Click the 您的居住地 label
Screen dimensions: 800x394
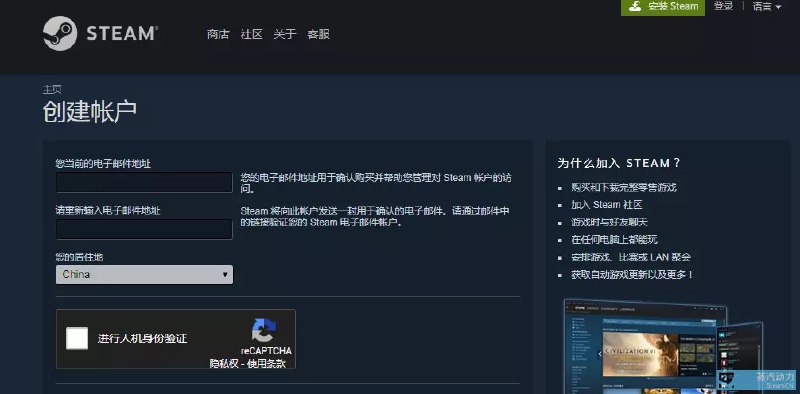point(80,257)
